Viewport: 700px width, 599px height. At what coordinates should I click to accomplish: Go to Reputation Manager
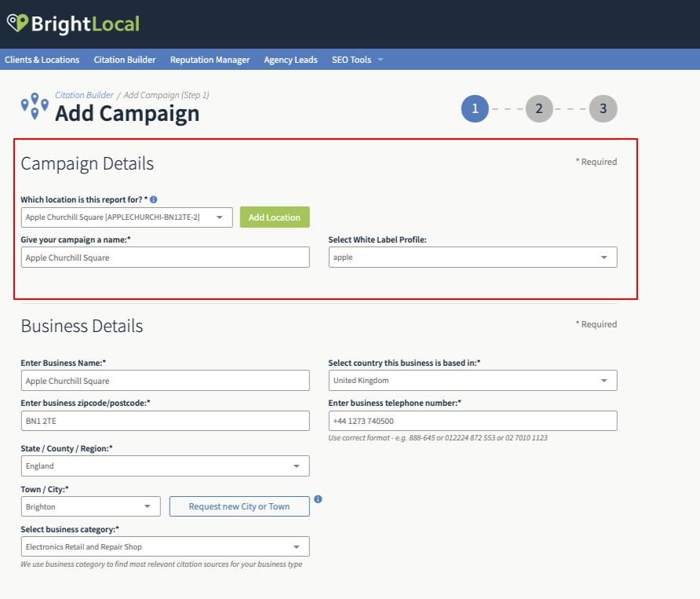(x=210, y=60)
